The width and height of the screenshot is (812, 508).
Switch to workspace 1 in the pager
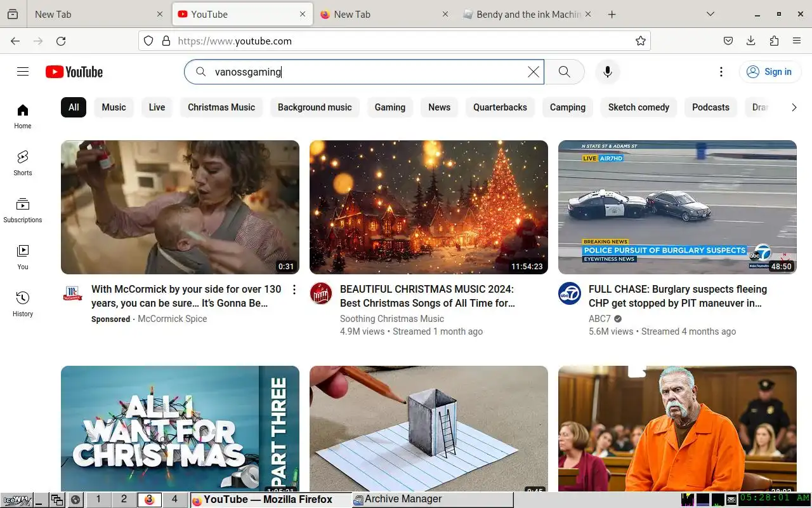click(98, 500)
